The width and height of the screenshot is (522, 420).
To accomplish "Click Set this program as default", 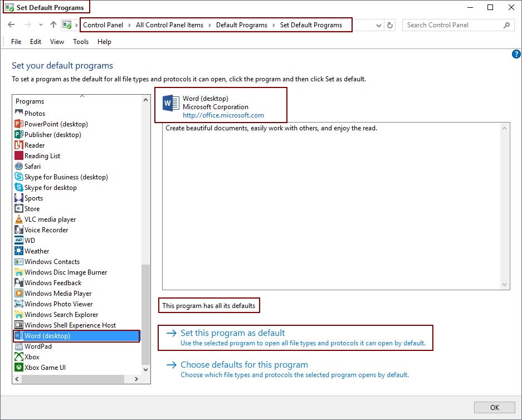I will coord(232,333).
